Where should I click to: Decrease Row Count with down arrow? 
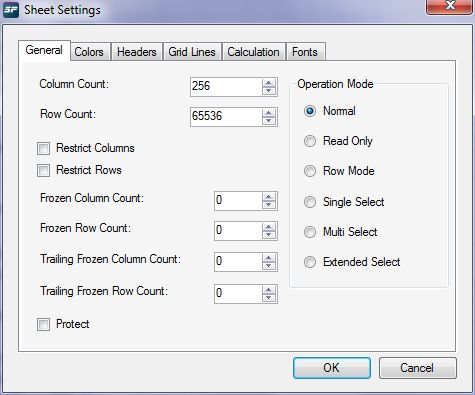click(x=269, y=121)
